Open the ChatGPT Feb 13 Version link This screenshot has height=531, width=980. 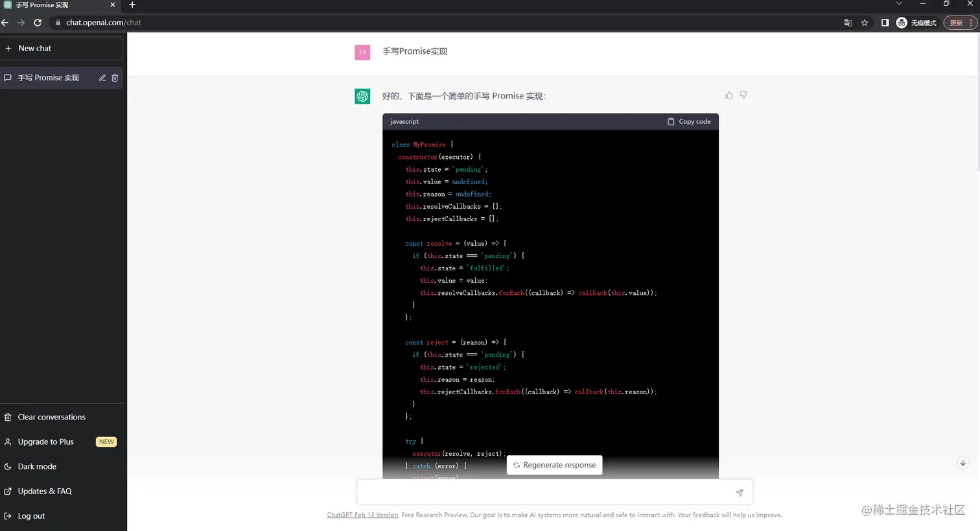[x=362, y=515]
